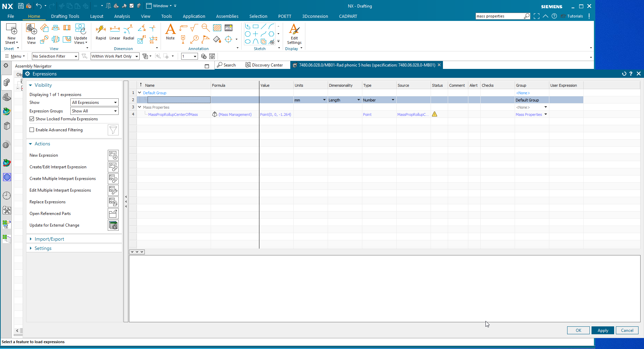
Task: Click the Create Multiple Interpart Expressions icon
Action: [x=113, y=179]
